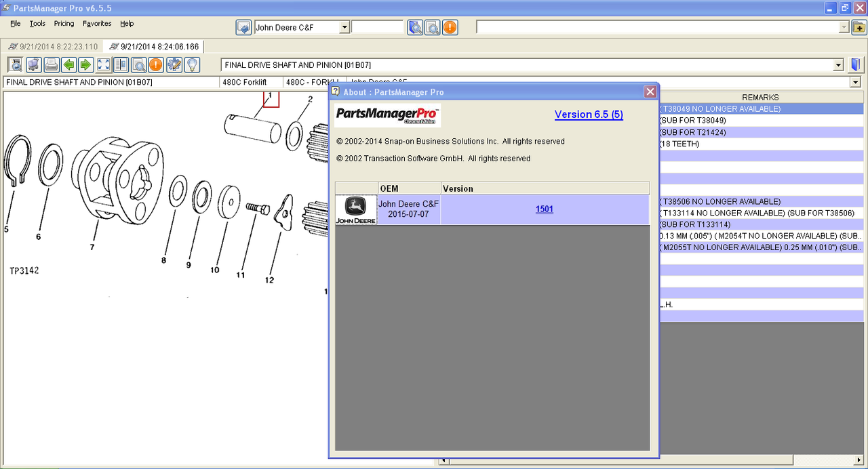Expand FINAL DRIVE SHAFT AND PINION section dropdown
The height and width of the screenshot is (469, 868).
[x=838, y=65]
